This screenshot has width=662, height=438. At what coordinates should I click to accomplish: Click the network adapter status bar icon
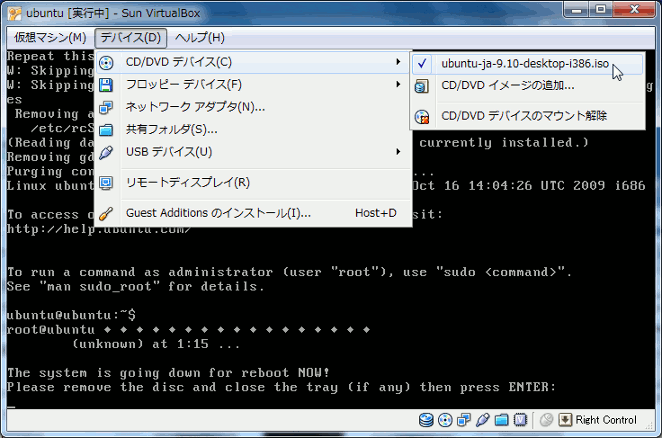pos(465,420)
